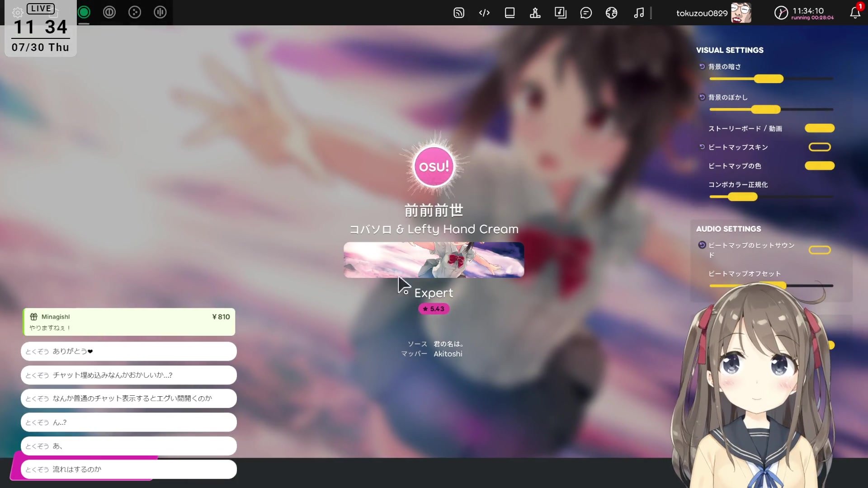Click the toolbar clock showing 11:34:10
Image resolution: width=868 pixels, height=488 pixels.
pyautogui.click(x=804, y=13)
